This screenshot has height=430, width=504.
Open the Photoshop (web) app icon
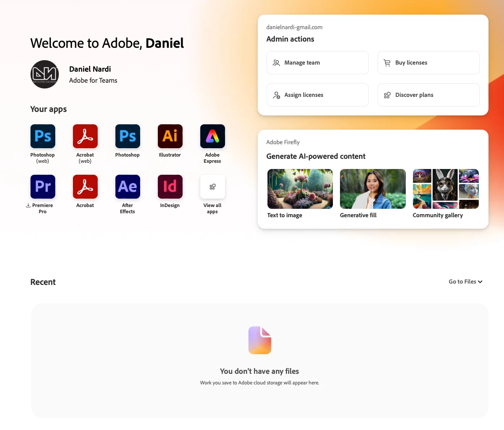click(x=43, y=136)
